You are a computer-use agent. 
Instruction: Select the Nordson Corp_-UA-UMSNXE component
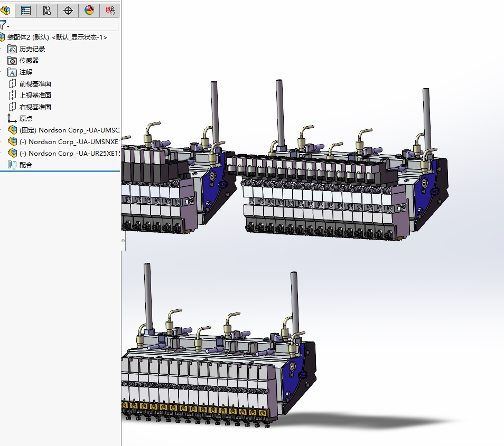(x=69, y=141)
